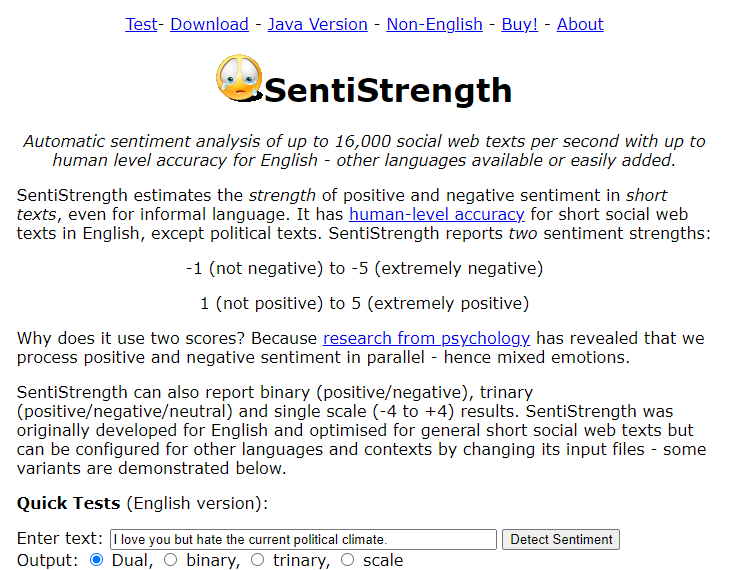Go to the Download page
This screenshot has width=732, height=570.
point(209,24)
